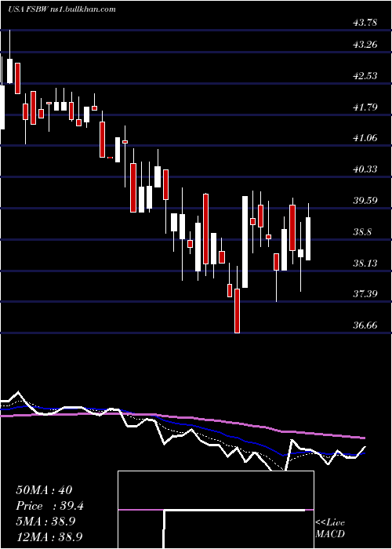Click the USA FSBW ns1.bullkhan.com header text
The image size is (392, 549).
[62, 9]
